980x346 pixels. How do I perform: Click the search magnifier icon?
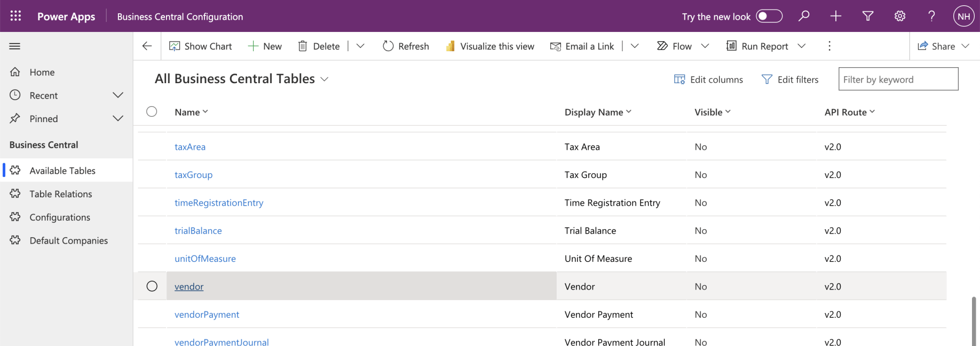(x=804, y=16)
